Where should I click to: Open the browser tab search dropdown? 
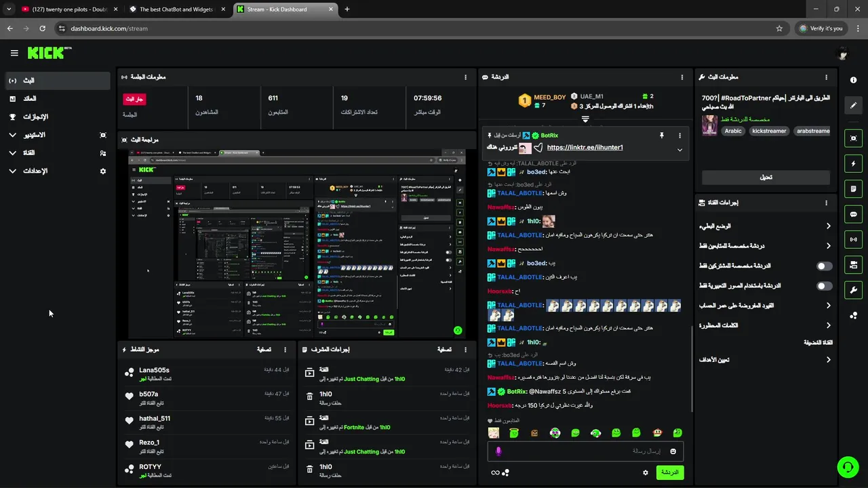[x=9, y=9]
